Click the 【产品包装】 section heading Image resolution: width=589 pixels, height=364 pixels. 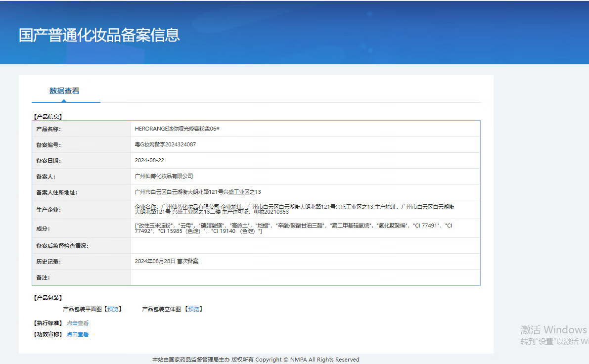pyautogui.click(x=48, y=298)
